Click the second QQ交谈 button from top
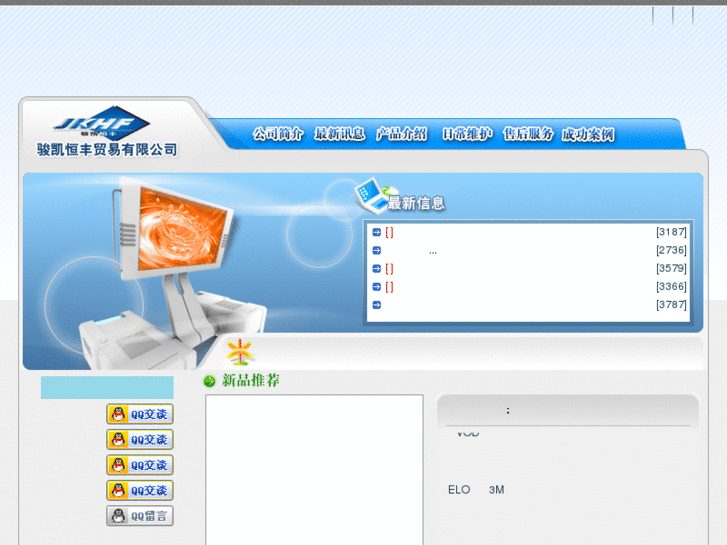Image resolution: width=727 pixels, height=545 pixels. (x=140, y=439)
